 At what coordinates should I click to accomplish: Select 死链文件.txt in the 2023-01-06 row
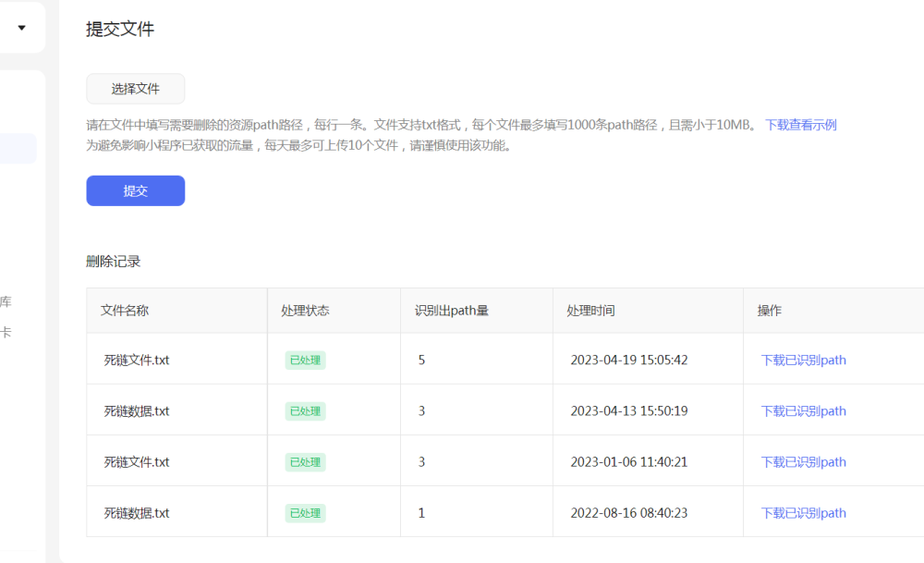coord(137,462)
